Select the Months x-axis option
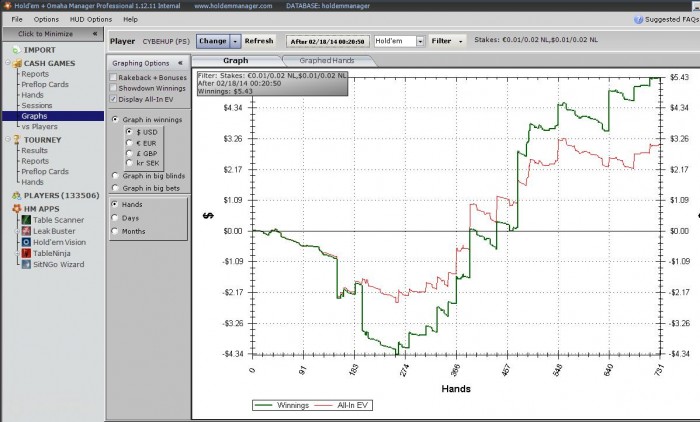The height and width of the screenshot is (422, 700). [x=115, y=231]
